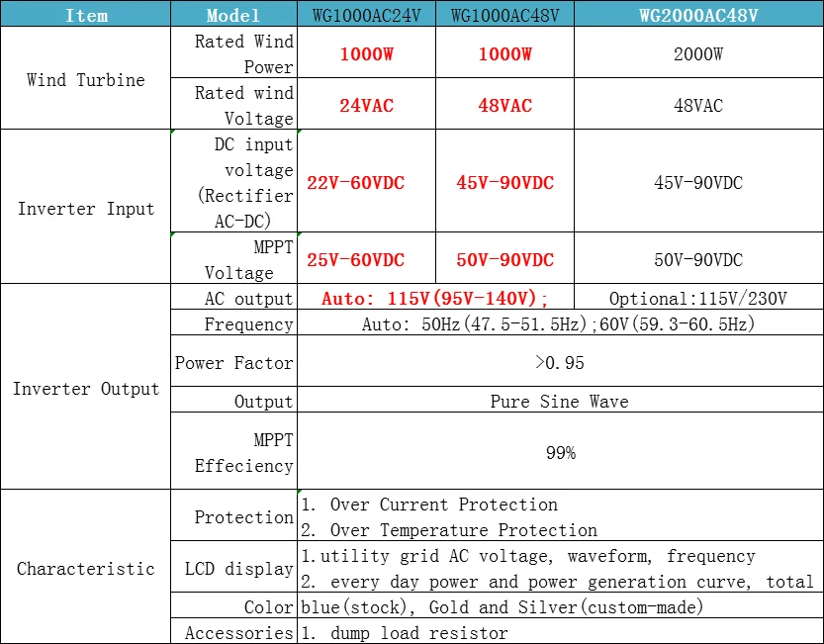Select the 25V-60VDC MPPT value
The image size is (824, 644).
356,260
